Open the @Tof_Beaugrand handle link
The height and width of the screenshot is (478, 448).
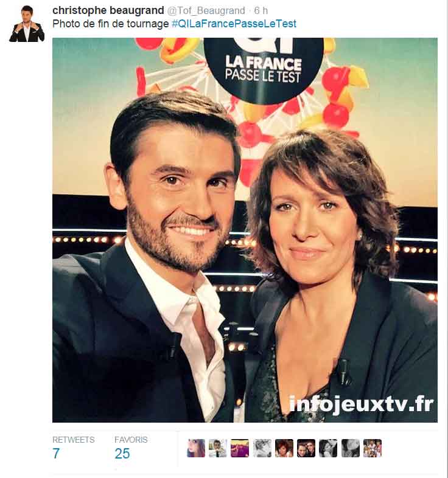pyautogui.click(x=206, y=11)
